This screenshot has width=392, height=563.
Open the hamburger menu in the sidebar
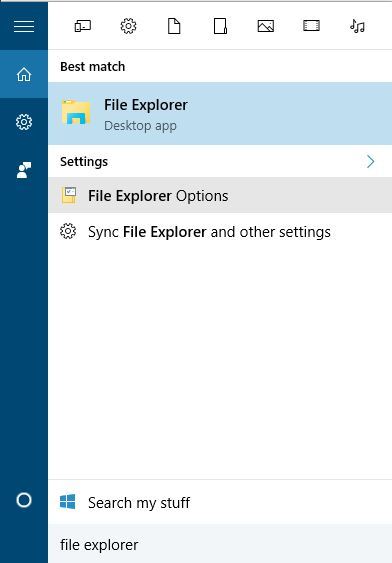24,26
